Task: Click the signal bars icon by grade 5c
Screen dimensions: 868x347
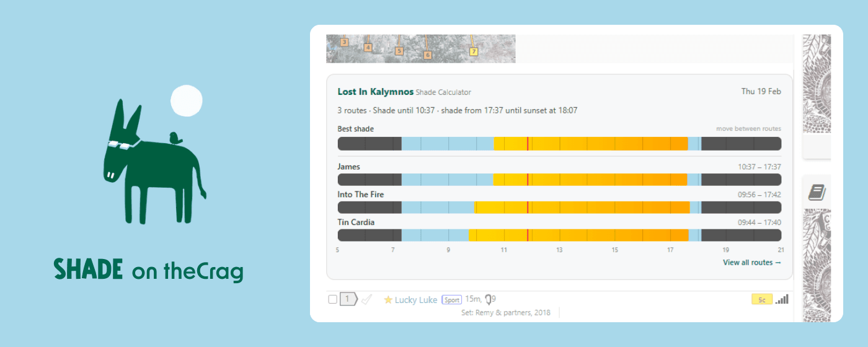Action: (782, 300)
